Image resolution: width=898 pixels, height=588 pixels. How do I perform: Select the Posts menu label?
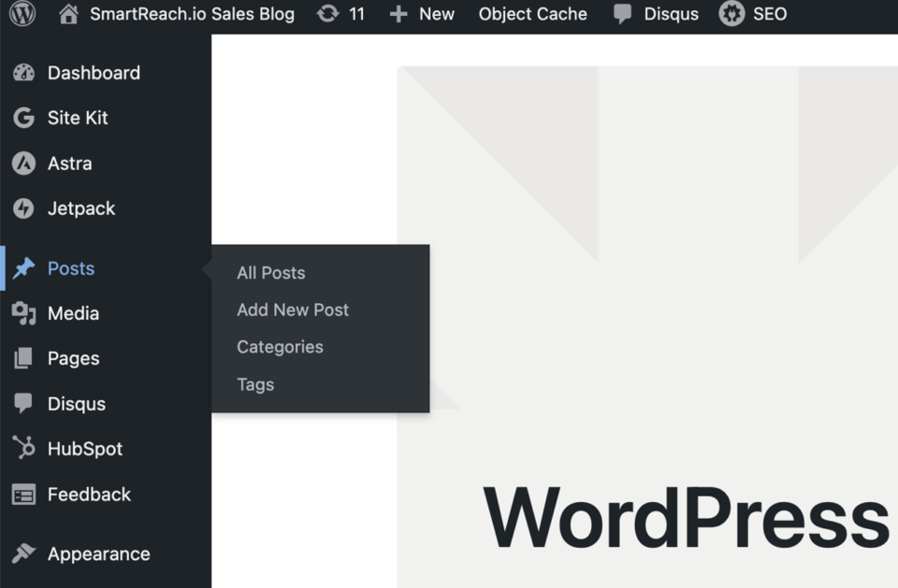(71, 268)
